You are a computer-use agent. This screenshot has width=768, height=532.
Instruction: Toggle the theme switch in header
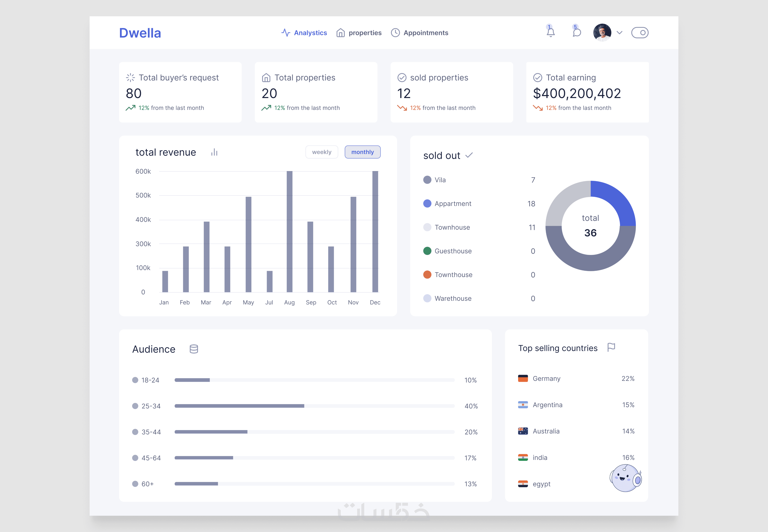pos(640,33)
